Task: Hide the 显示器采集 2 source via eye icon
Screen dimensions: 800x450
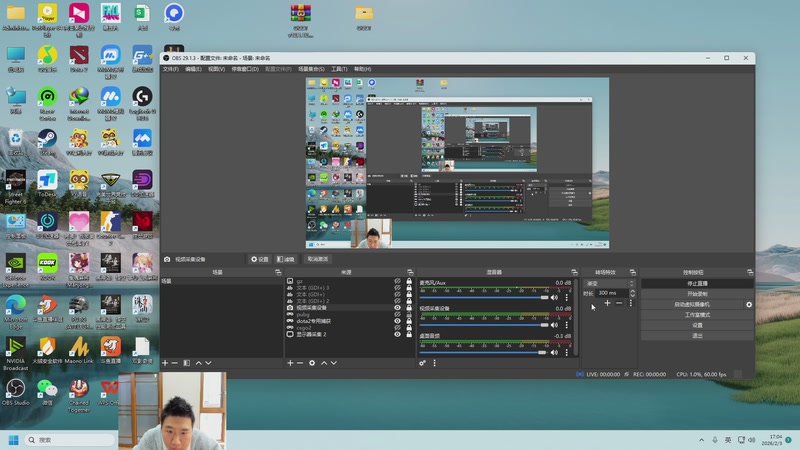Action: tap(397, 334)
